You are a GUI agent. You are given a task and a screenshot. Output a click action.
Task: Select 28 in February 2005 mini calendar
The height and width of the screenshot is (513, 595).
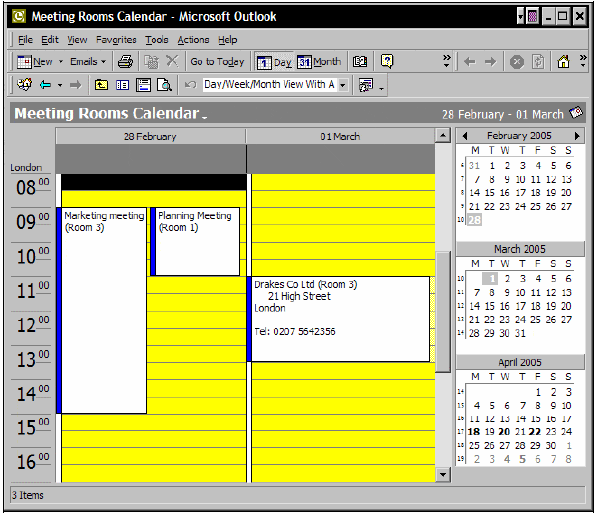coord(474,220)
